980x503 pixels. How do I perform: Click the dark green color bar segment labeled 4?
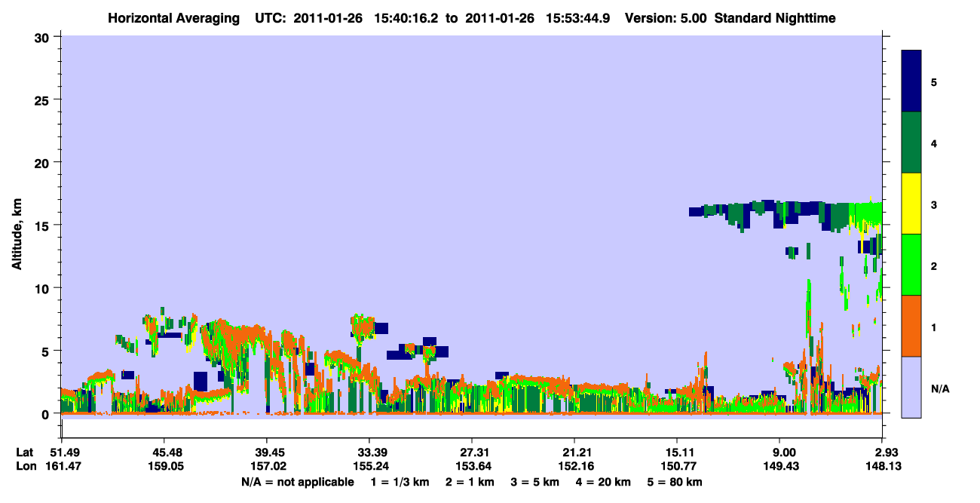[911, 143]
